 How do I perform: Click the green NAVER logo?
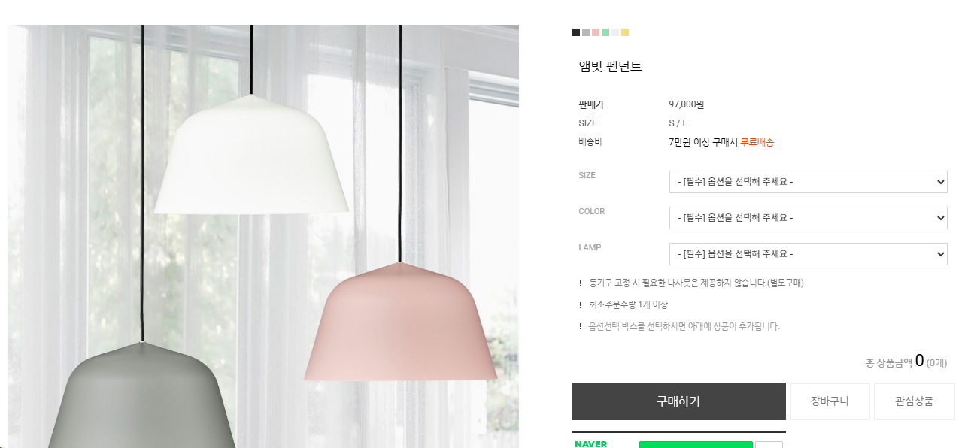[x=591, y=444]
